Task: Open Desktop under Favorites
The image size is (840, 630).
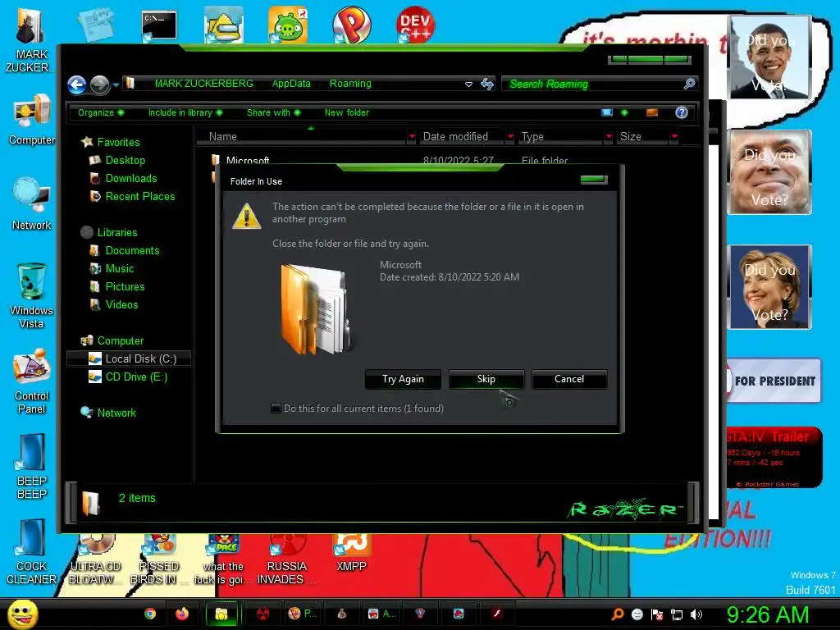Action: (x=125, y=160)
